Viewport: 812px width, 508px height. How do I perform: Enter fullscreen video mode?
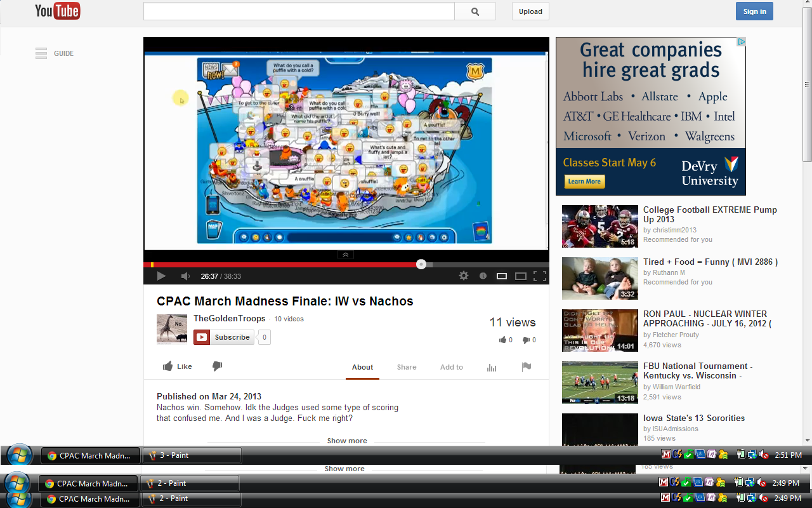tap(539, 276)
